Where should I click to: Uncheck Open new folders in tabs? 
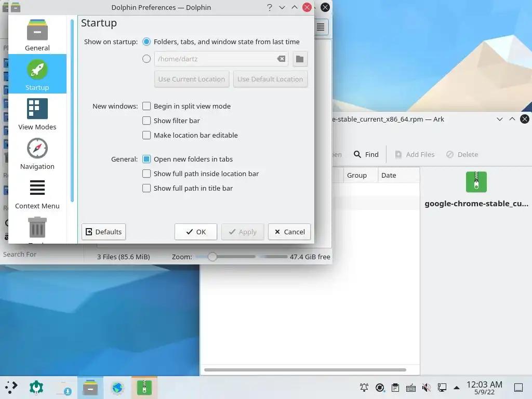[147, 159]
